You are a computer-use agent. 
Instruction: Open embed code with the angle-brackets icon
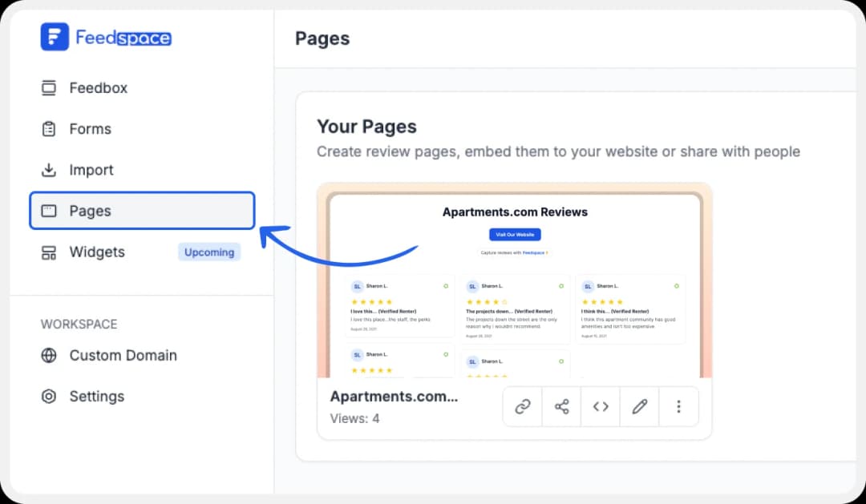(x=601, y=406)
